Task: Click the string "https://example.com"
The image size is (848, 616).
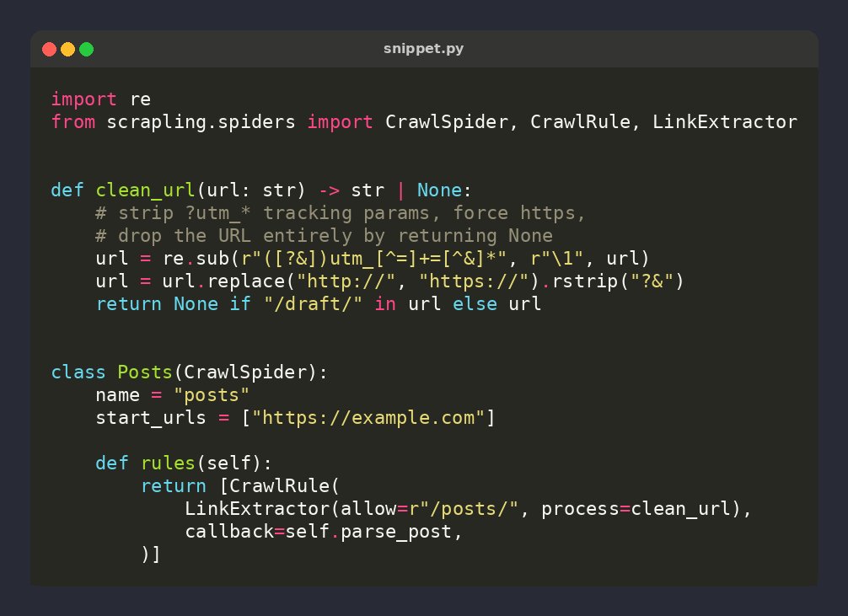Action: click(x=368, y=417)
